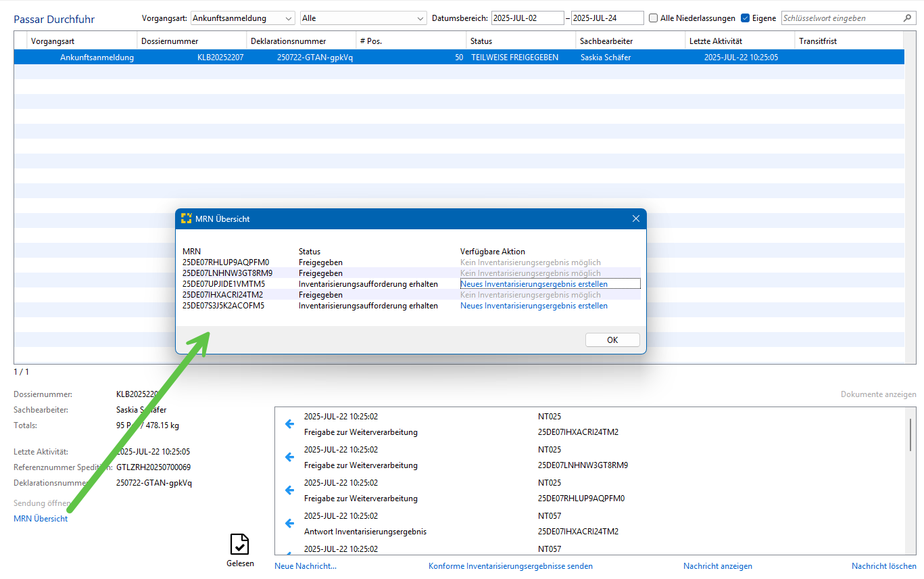Click arrow icon for NT025 message 25DE07LNHNW3GT8RM9
This screenshot has height=579, width=924.
(x=289, y=457)
